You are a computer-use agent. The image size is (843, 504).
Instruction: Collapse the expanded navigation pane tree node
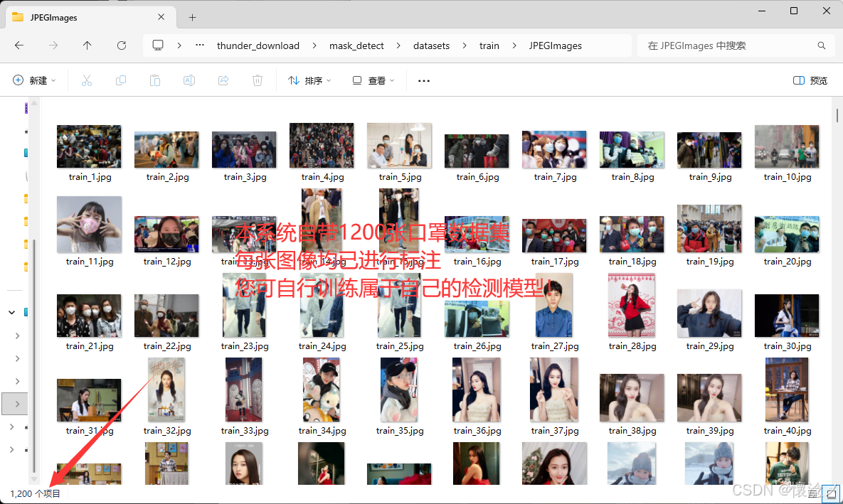point(11,312)
